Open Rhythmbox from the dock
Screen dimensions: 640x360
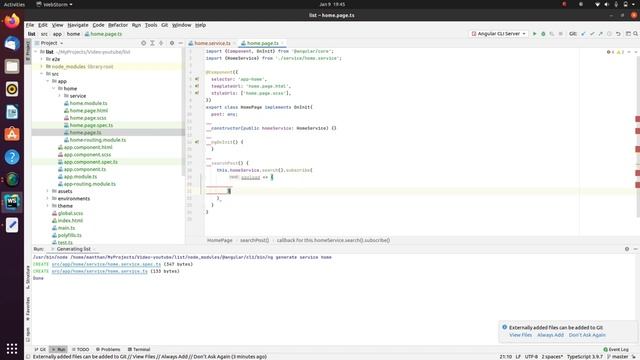(12, 89)
